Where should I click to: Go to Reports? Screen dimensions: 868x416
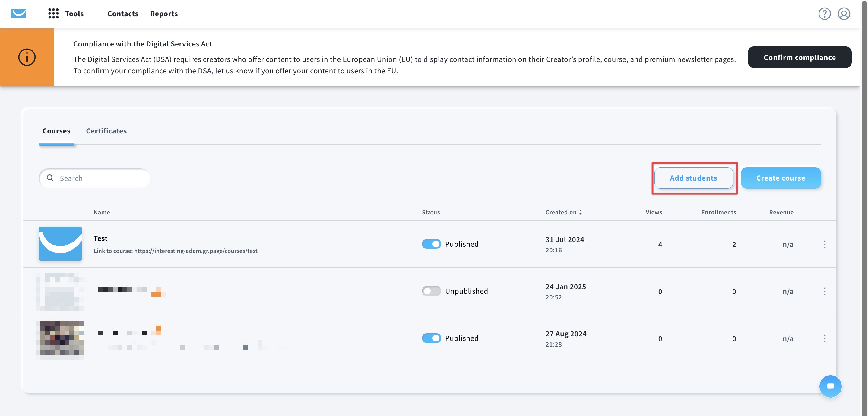[164, 14]
